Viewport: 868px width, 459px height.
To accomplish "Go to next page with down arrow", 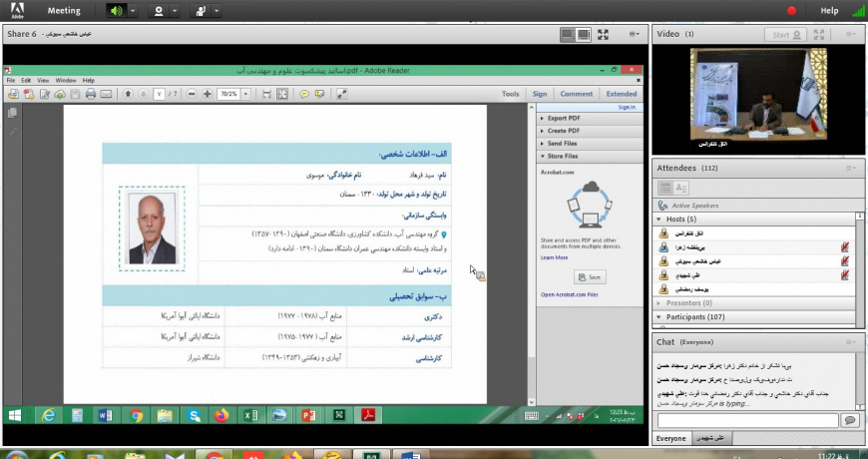I will (x=144, y=94).
